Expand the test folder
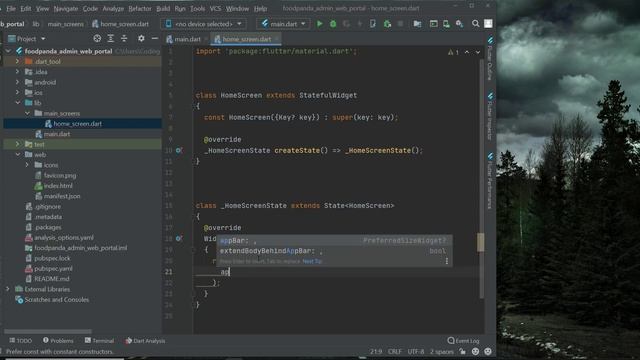 pos(18,144)
